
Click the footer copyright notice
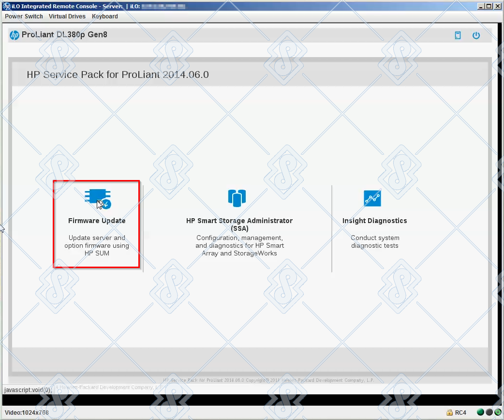pyautogui.click(x=268, y=380)
